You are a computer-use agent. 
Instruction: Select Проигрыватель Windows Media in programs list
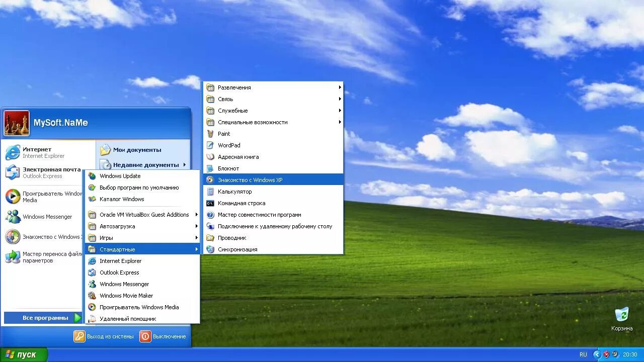[142, 307]
